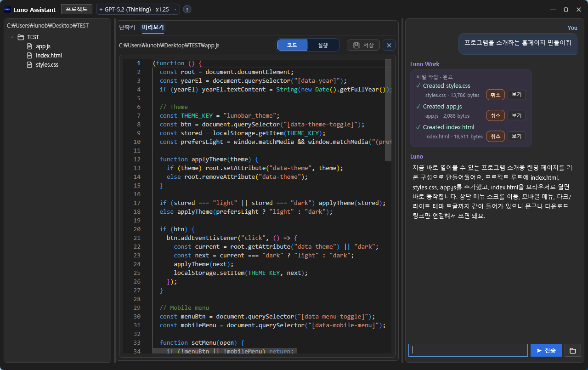This screenshot has height=370, width=588.
Task: Toggle the 프로젝트 panel button
Action: [x=77, y=9]
